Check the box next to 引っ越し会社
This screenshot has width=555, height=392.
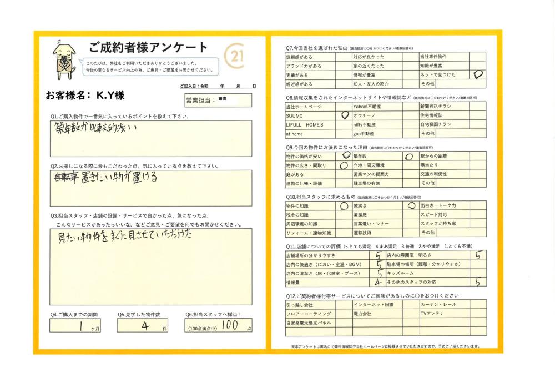[344, 305]
